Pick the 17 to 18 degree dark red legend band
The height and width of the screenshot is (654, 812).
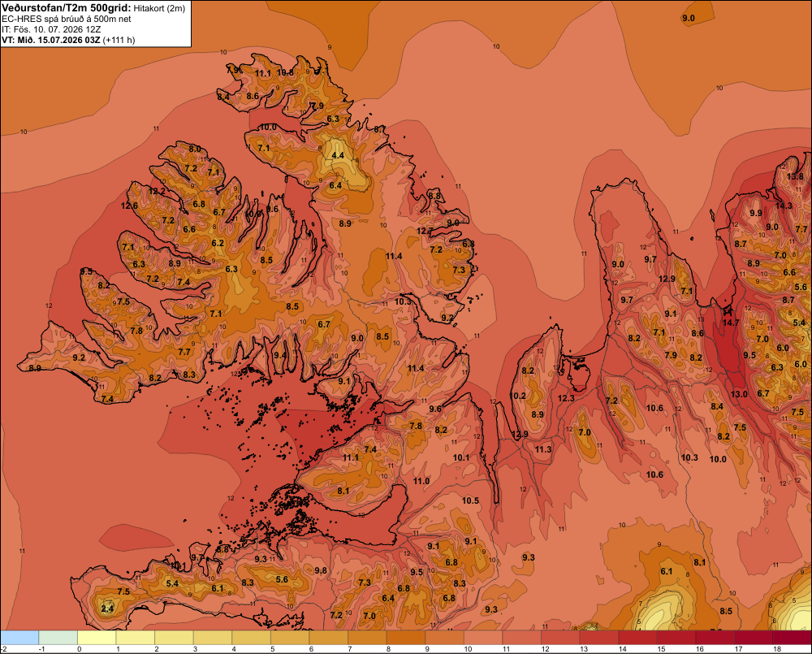coord(754,638)
